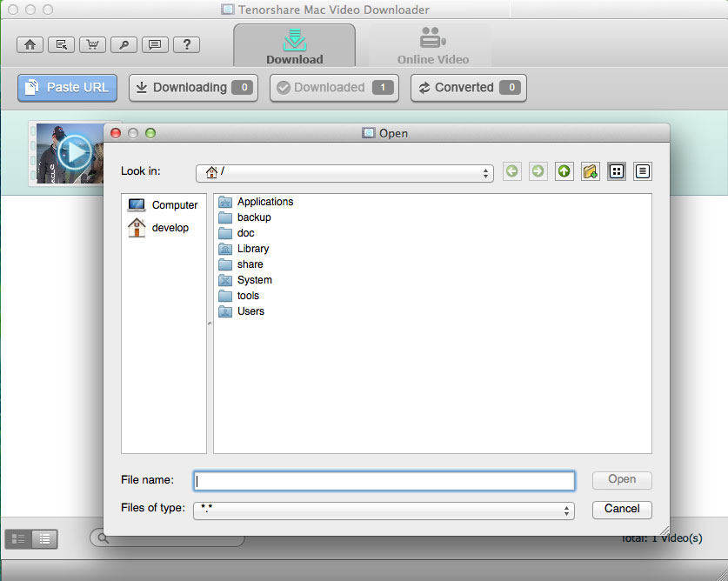Go forward with the green right arrow
728x581 pixels.
[538, 171]
